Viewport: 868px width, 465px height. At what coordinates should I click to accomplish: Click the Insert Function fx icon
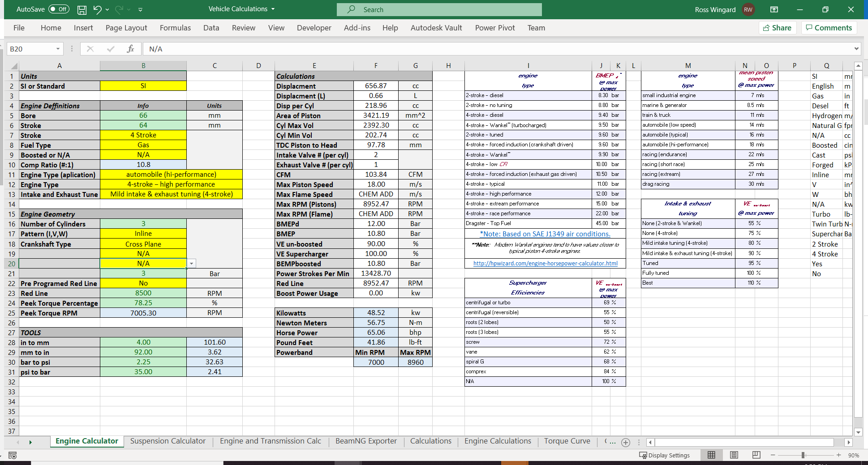[x=130, y=49]
